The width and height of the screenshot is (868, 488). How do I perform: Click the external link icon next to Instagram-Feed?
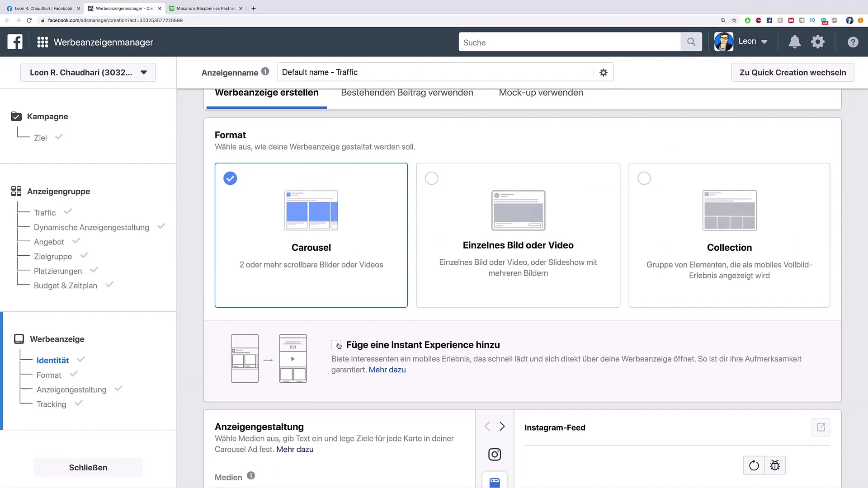(821, 427)
